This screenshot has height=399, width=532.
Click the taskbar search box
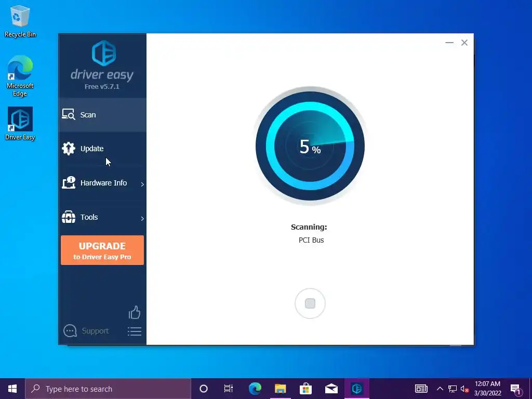click(x=108, y=389)
